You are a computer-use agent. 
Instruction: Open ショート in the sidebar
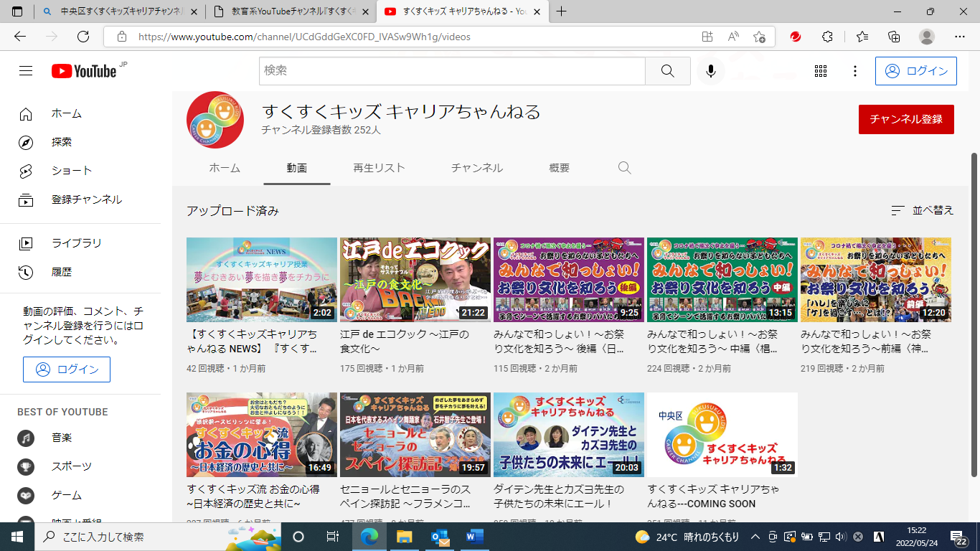point(80,171)
